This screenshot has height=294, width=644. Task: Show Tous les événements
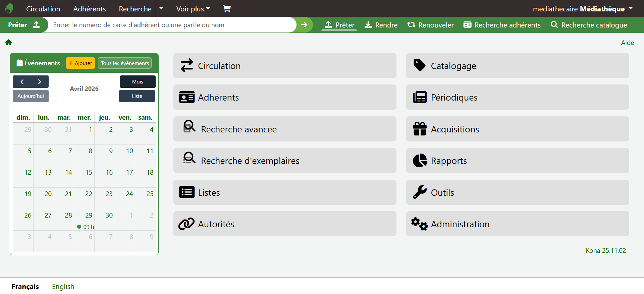[x=125, y=63]
